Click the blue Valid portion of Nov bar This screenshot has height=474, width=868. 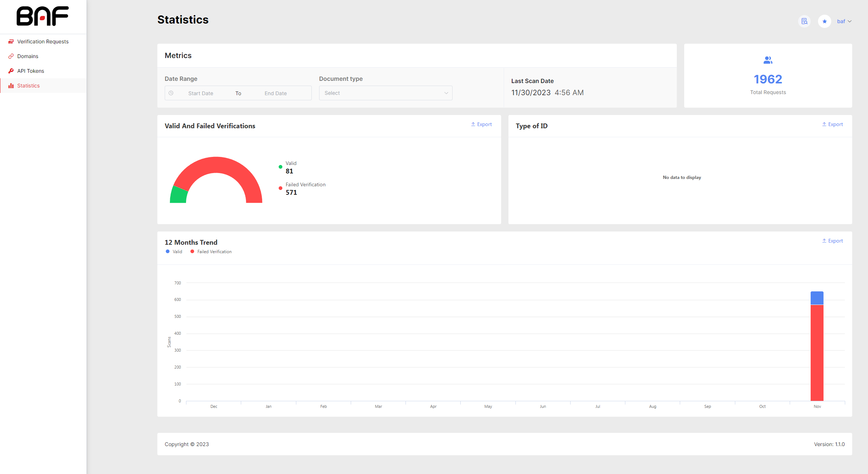(817, 298)
